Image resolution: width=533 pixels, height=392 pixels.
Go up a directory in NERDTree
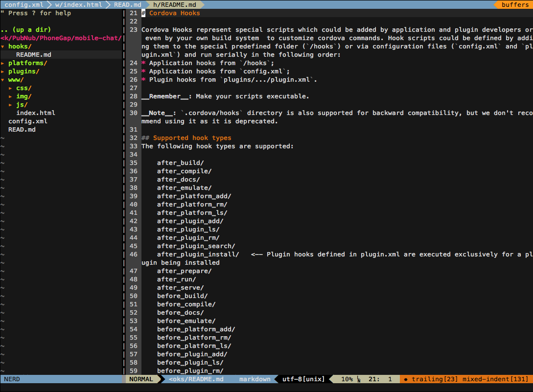click(25, 30)
